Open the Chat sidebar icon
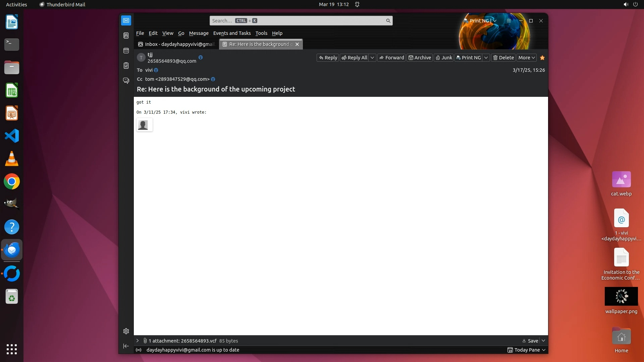The width and height of the screenshot is (644, 362). pyautogui.click(x=126, y=81)
